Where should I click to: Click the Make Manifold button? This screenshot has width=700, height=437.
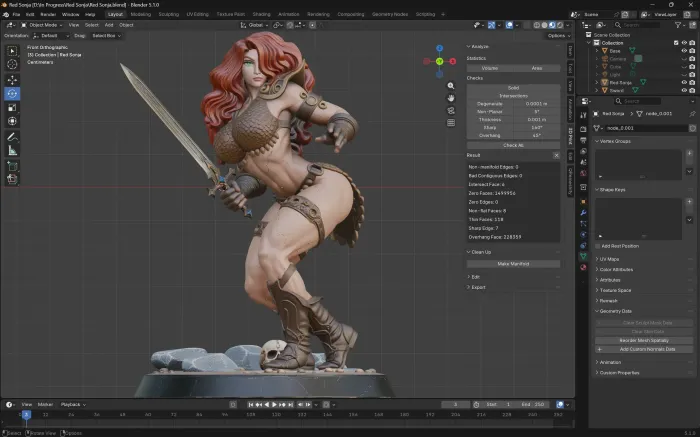tap(513, 264)
